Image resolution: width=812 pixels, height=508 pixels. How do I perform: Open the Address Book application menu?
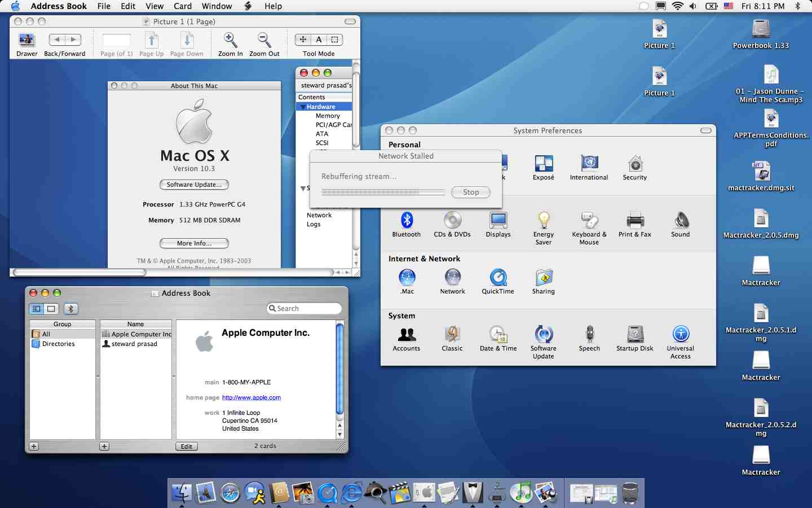[59, 6]
